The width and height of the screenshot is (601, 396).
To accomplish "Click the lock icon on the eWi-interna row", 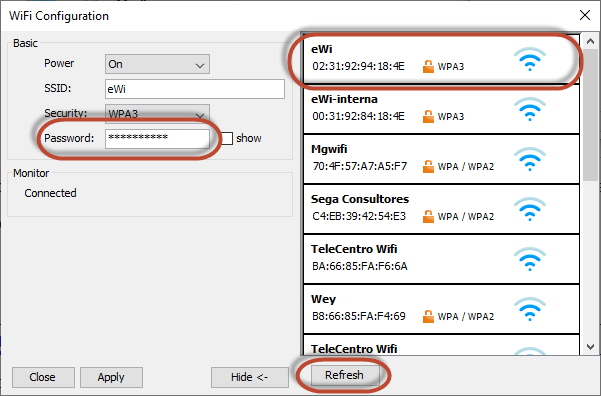I will (428, 116).
